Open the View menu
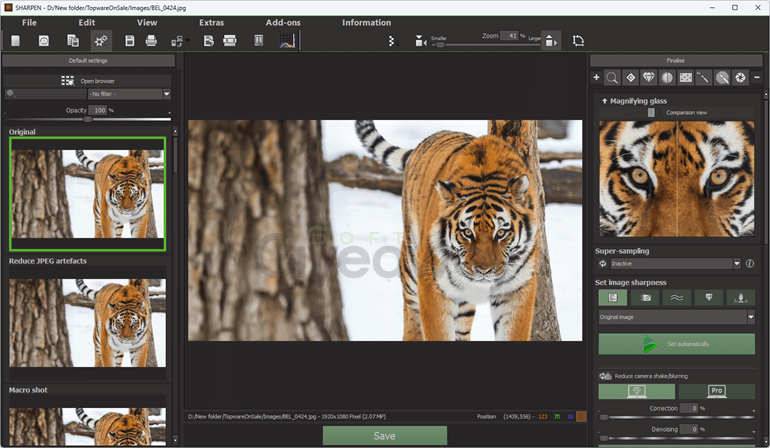This screenshot has width=770, height=448. [147, 23]
